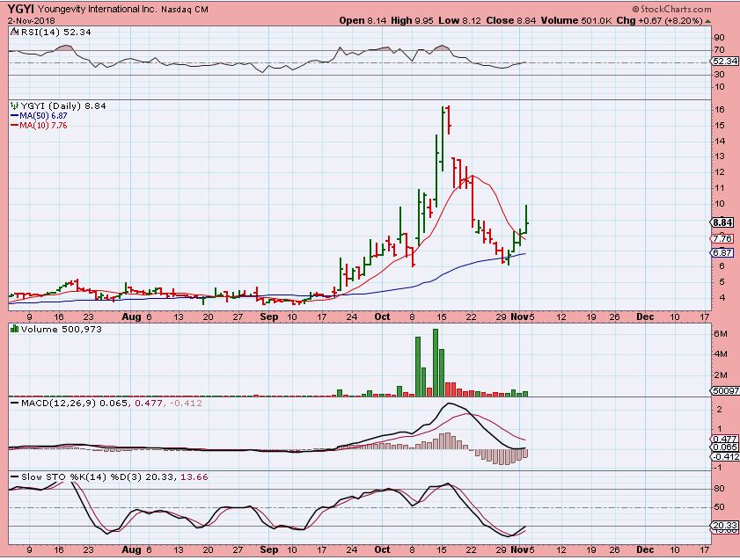
Task: Click the blue MA(50) legend marker
Action: pyautogui.click(x=12, y=115)
